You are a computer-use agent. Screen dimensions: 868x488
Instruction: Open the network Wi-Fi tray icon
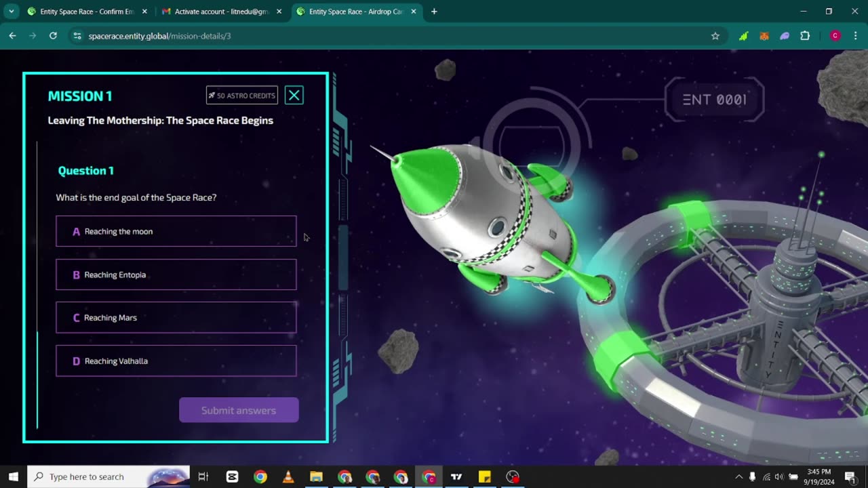[x=766, y=476]
